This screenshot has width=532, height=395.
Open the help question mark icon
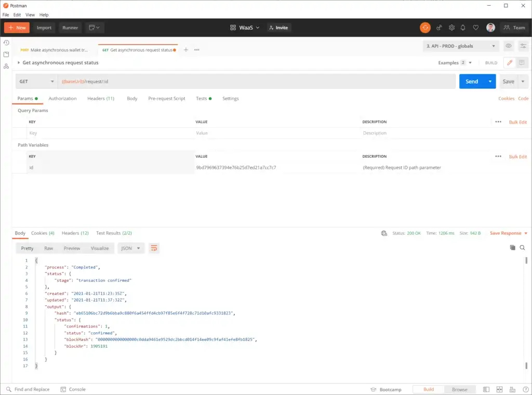[x=525, y=389]
